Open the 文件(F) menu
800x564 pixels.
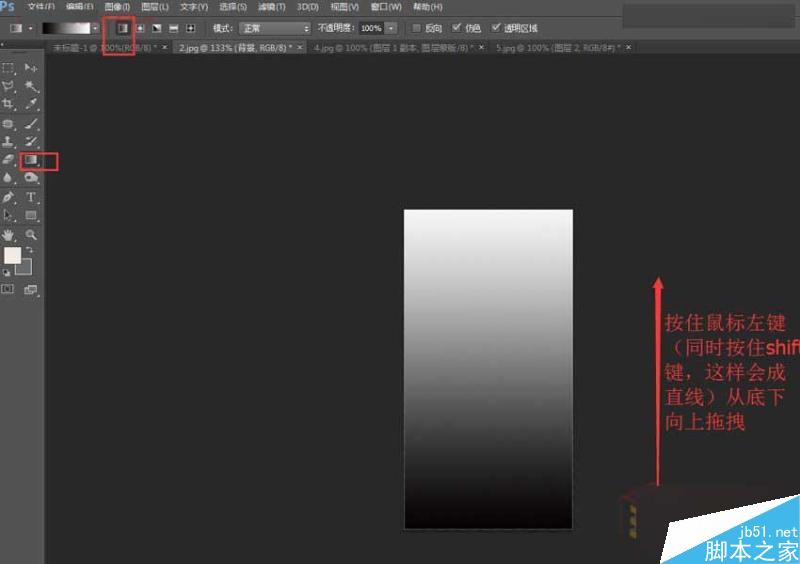41,7
